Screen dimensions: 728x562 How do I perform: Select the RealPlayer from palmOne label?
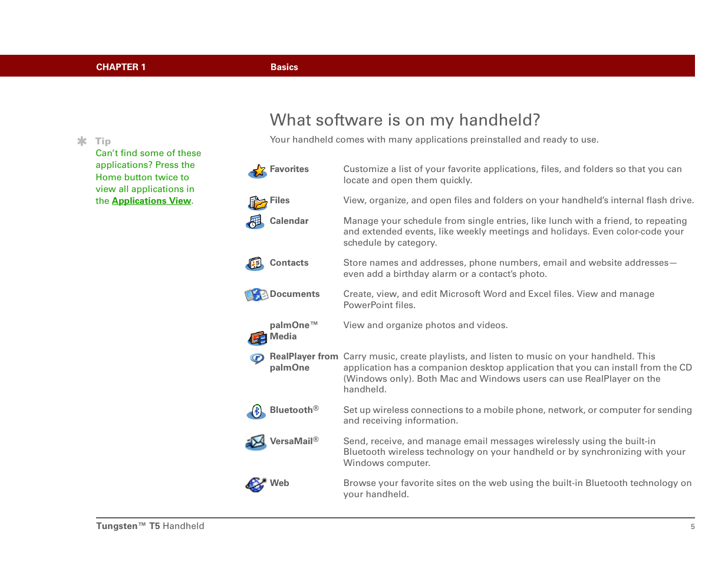pos(304,362)
